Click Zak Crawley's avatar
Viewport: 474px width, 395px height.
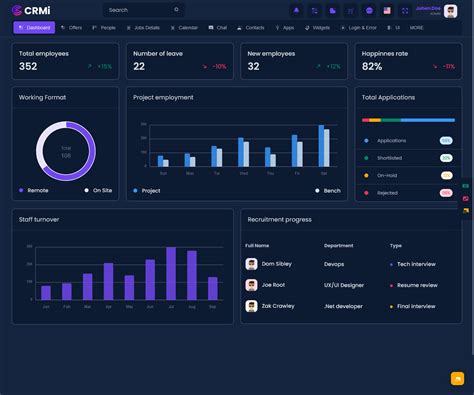pyautogui.click(x=251, y=306)
